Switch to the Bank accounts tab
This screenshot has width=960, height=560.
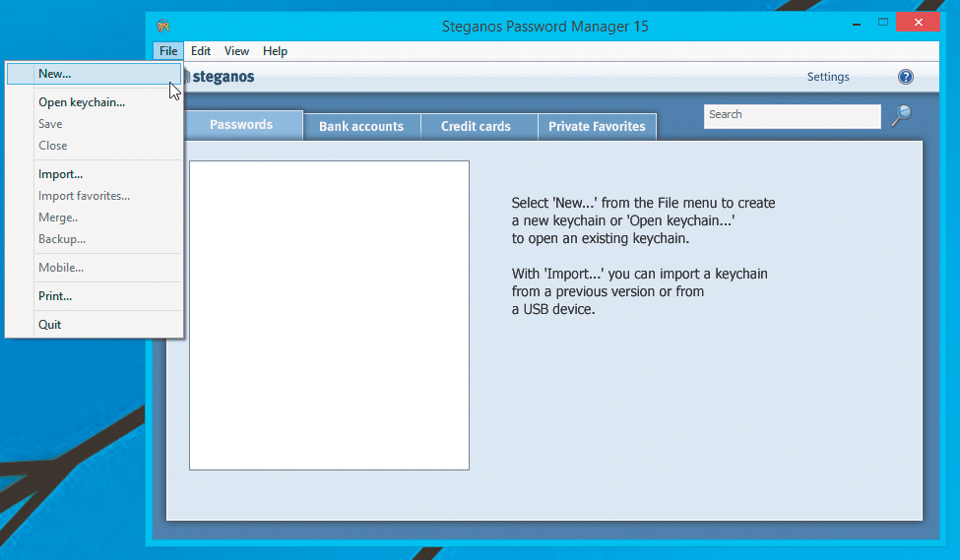(361, 126)
